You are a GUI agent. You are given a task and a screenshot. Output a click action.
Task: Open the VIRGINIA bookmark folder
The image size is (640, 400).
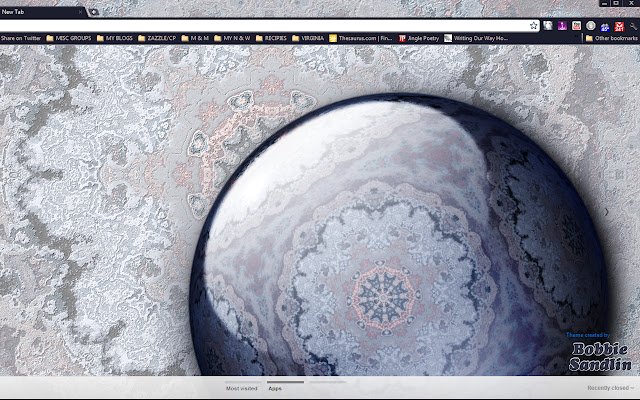308,38
